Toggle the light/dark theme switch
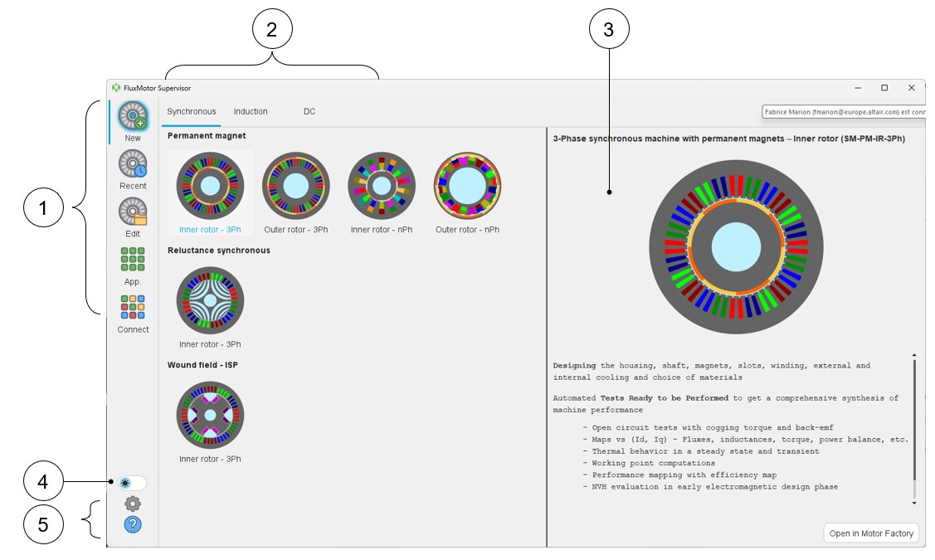This screenshot has height=560, width=935. [131, 483]
